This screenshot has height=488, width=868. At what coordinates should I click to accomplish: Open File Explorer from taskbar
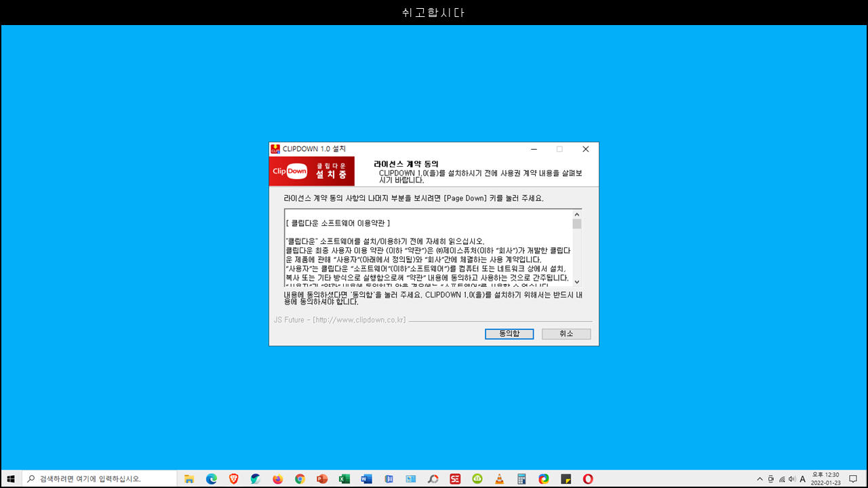point(189,479)
